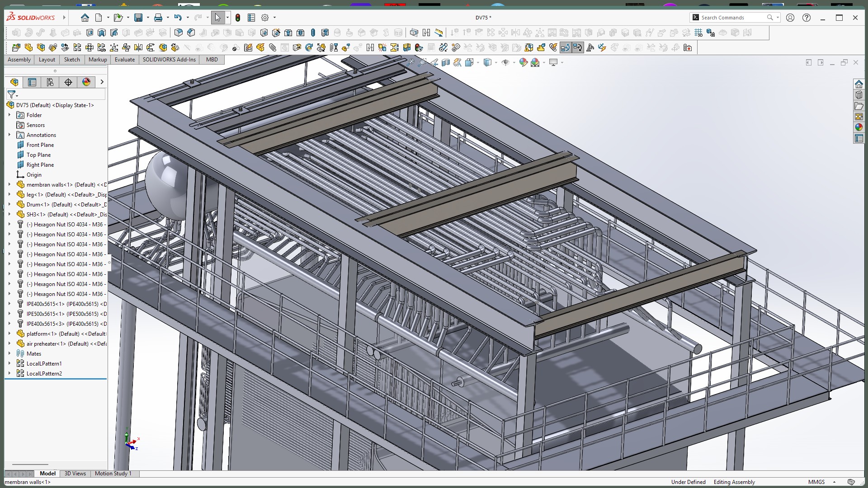The width and height of the screenshot is (868, 488).
Task: Click the Section View icon
Action: coord(446,63)
